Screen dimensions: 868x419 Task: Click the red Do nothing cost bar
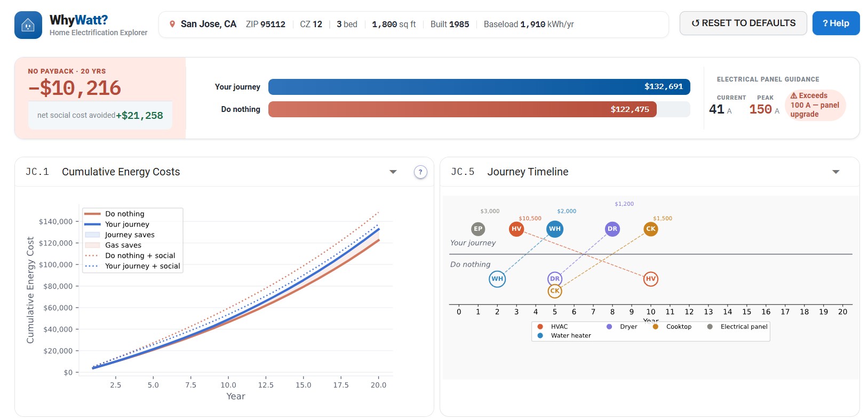pos(463,109)
